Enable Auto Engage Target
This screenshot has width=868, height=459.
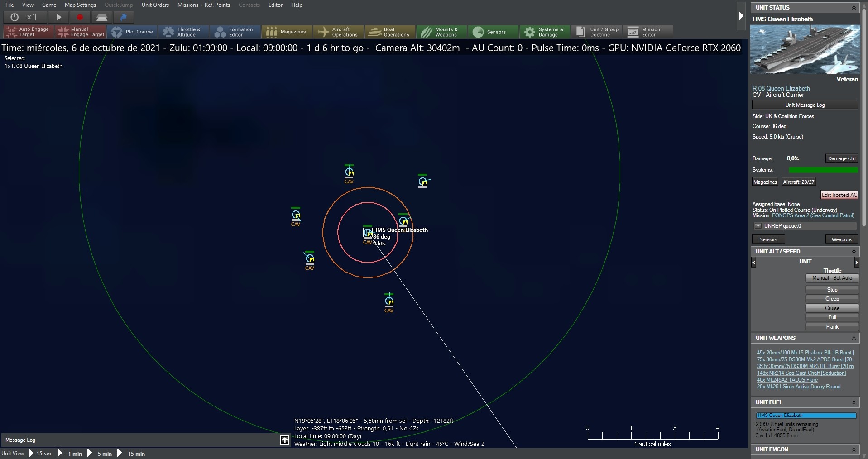[27, 32]
